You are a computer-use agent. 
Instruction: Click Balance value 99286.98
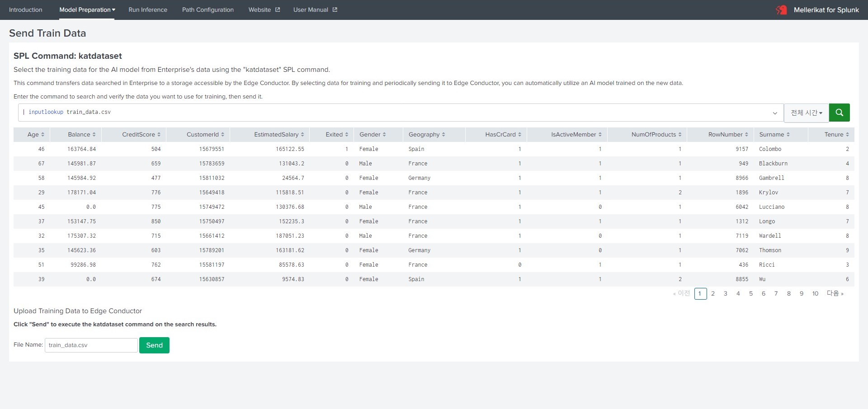(x=83, y=265)
